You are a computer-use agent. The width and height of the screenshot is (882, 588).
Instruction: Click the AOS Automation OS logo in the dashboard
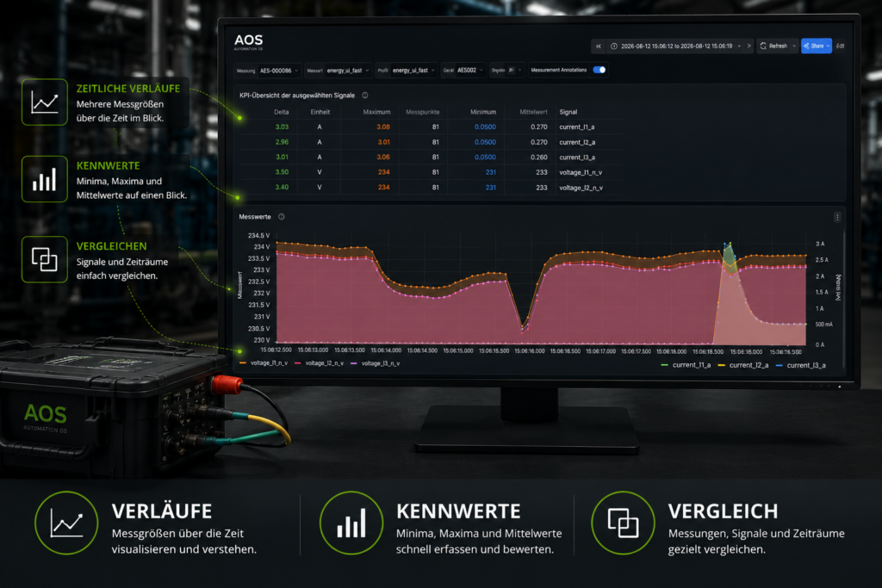(249, 42)
